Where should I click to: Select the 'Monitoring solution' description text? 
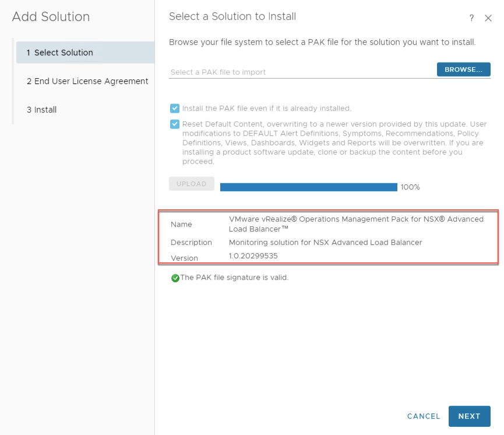tap(325, 242)
